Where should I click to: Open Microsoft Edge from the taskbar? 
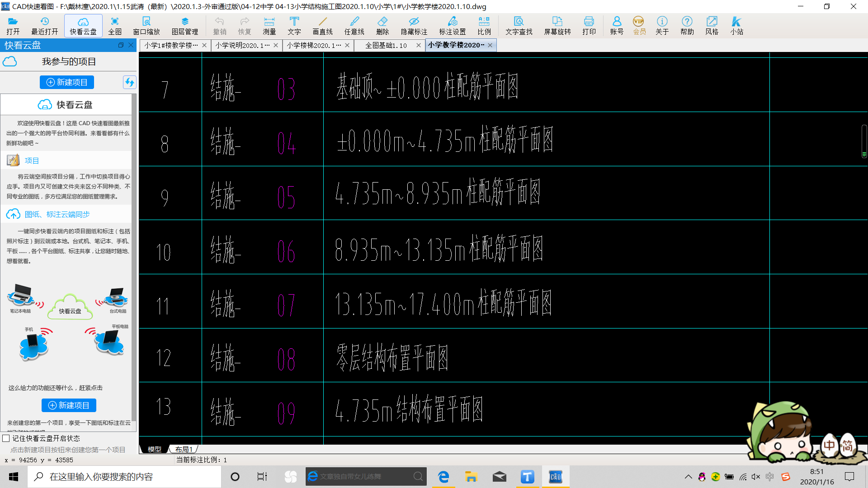click(443, 477)
